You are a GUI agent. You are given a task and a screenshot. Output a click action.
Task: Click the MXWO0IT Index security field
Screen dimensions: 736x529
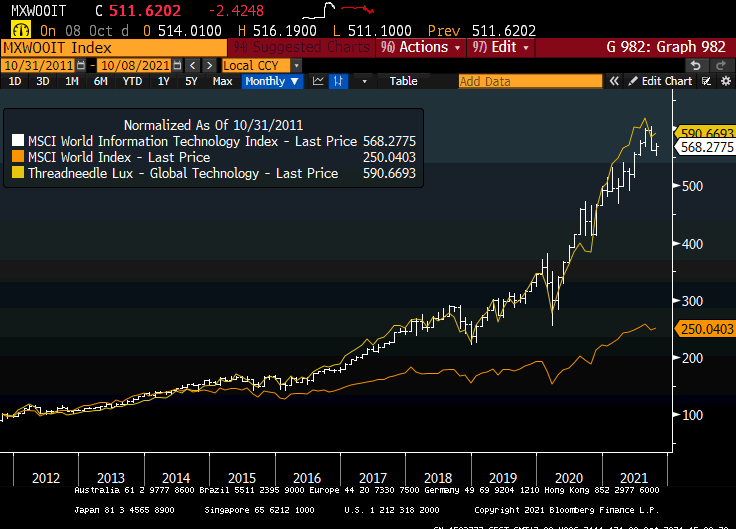coord(114,47)
